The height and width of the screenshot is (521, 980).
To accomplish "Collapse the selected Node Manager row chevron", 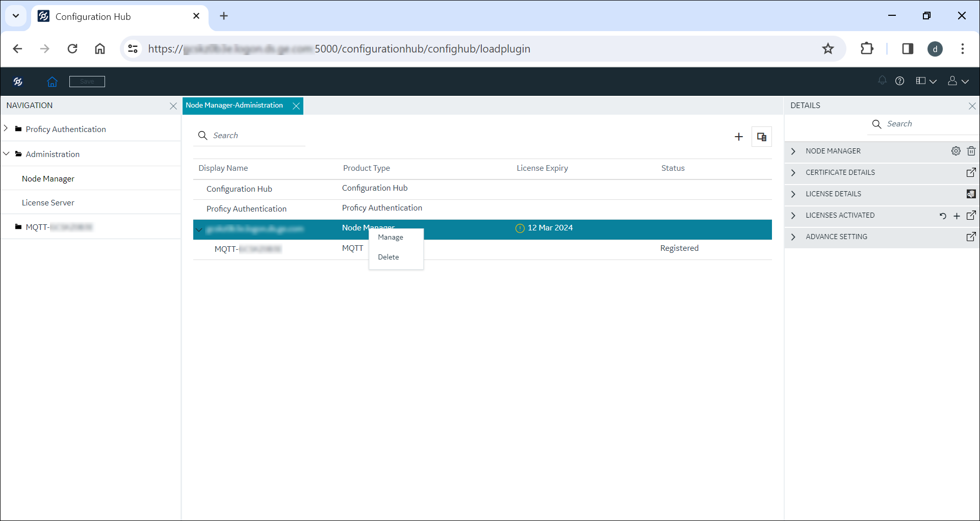I will (199, 230).
